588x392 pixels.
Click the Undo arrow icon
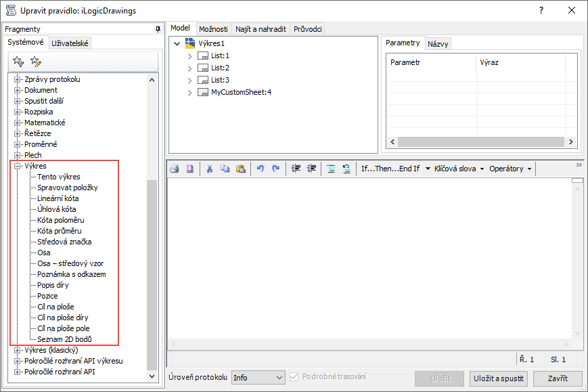[x=261, y=169]
